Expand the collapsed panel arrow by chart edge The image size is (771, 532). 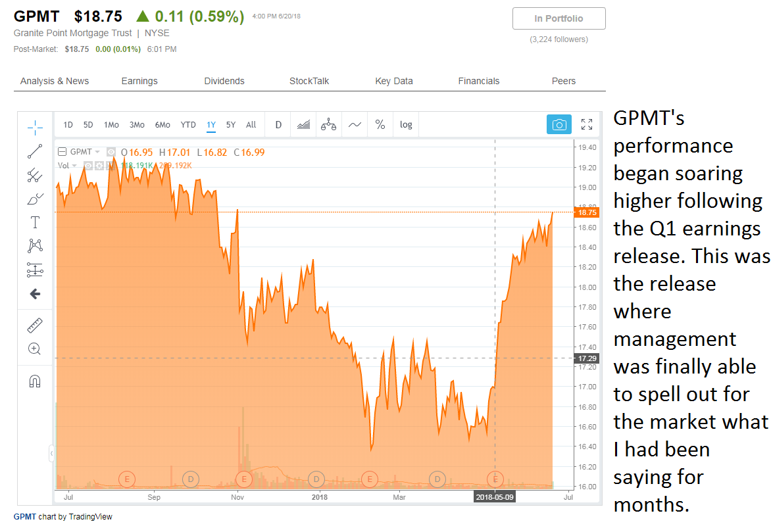tap(51, 453)
